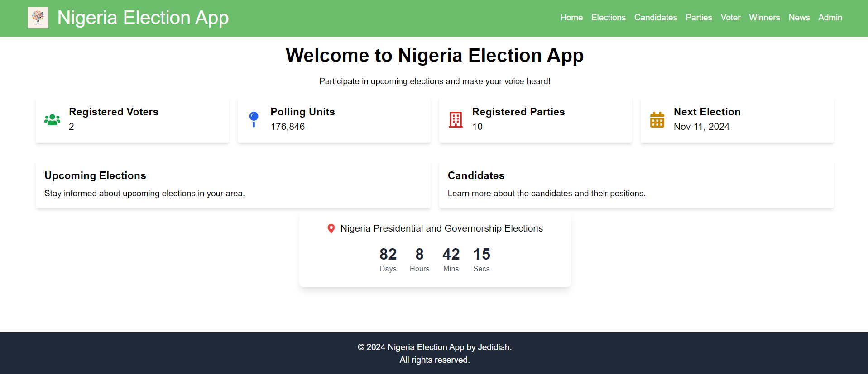The image size is (868, 374).
Task: Click the red Registered Parties building icon
Action: click(x=456, y=119)
